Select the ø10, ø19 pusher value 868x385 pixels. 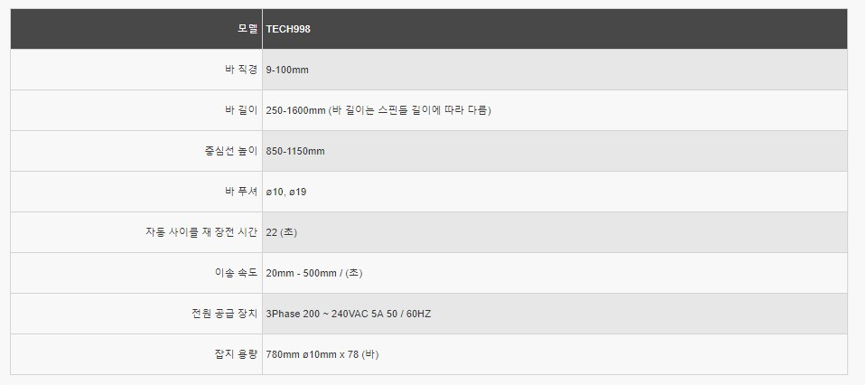[x=286, y=192]
